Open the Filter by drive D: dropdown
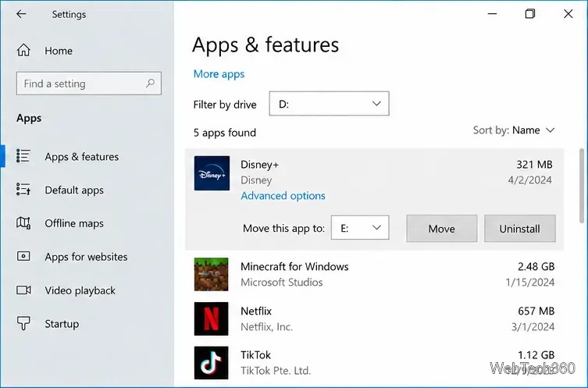 pyautogui.click(x=329, y=104)
